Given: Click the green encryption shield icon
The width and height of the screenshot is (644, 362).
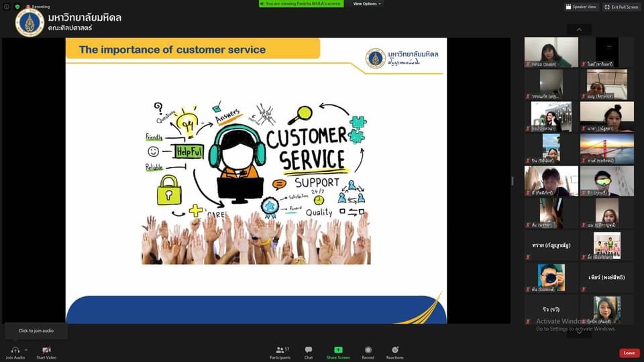Looking at the screenshot, I should point(17,7).
